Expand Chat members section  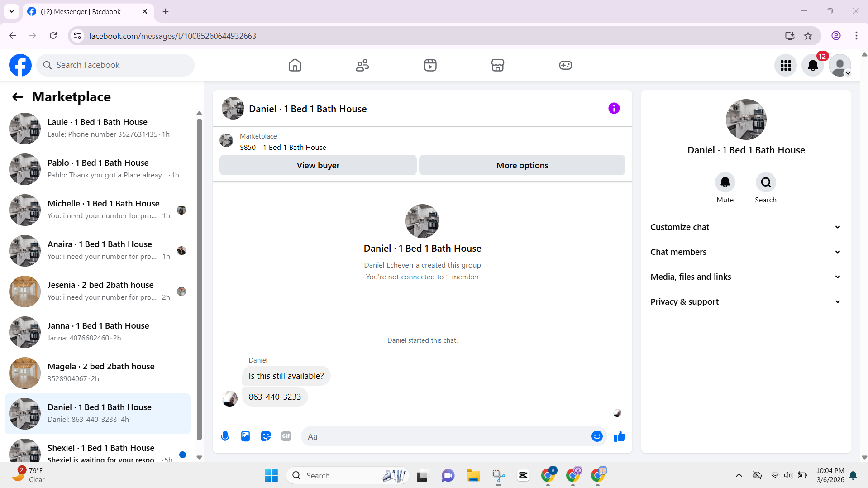coord(746,252)
